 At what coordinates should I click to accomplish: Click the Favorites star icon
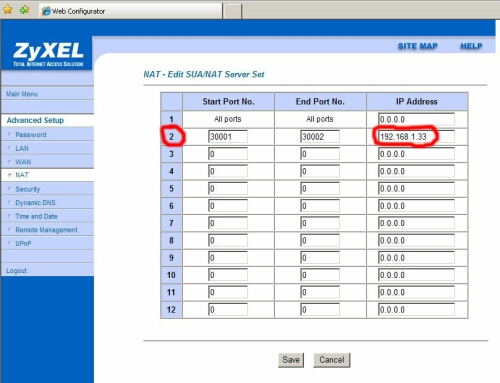point(7,10)
